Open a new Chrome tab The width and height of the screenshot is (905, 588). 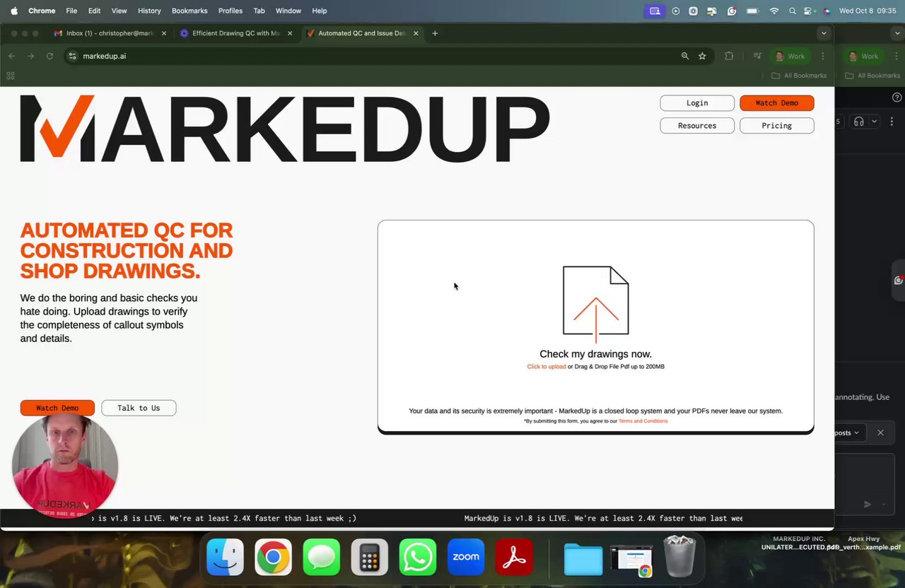pyautogui.click(x=435, y=33)
